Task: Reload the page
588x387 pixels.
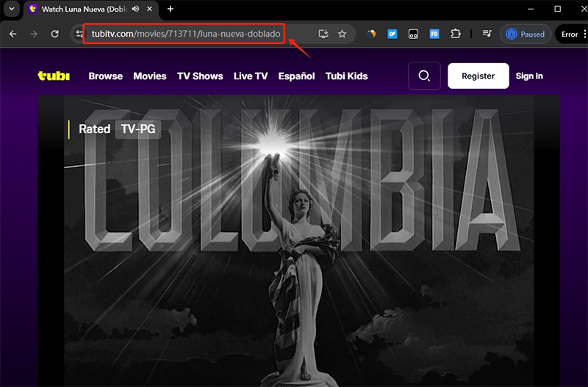Action: 54,34
